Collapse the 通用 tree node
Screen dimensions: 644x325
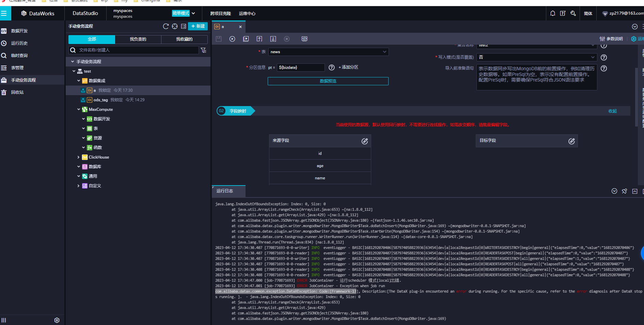pyautogui.click(x=79, y=176)
